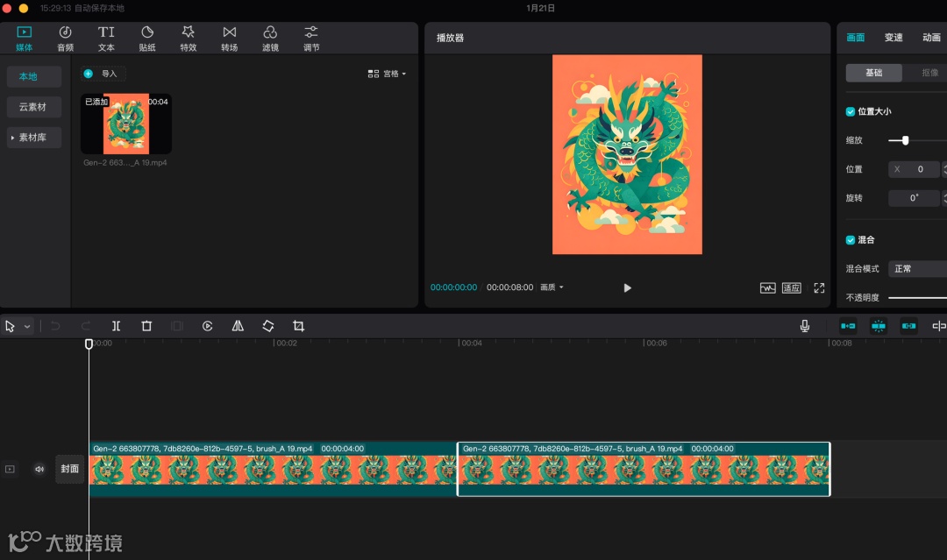
Task: Toggle preview axis icon
Action: 939,327
